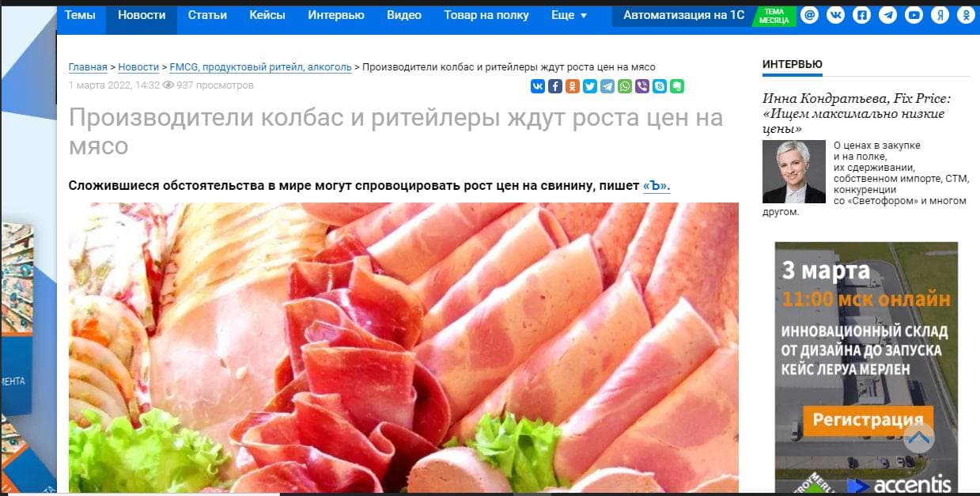Share article via WhatsApp icon
The width and height of the screenshot is (980, 496).
tap(625, 86)
